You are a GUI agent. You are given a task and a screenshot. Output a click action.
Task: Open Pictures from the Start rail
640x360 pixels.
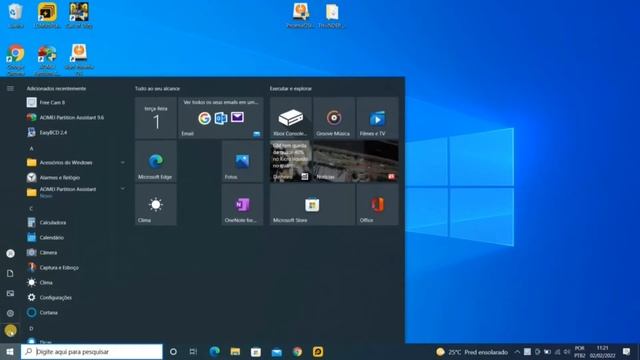(x=10, y=293)
